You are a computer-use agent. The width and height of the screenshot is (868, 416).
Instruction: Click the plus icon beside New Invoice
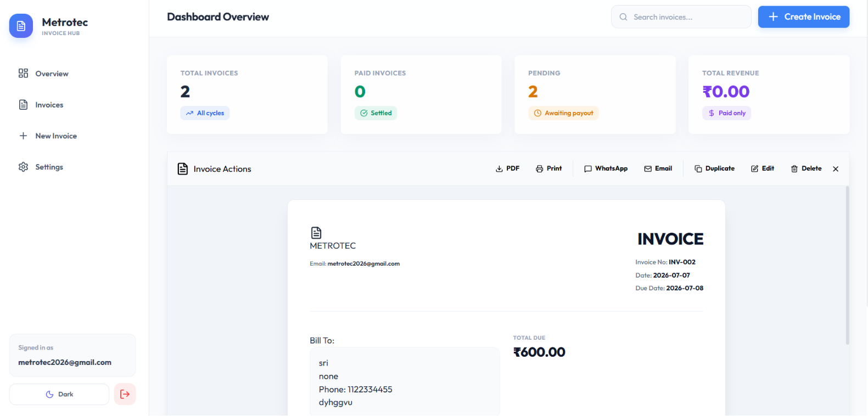23,136
